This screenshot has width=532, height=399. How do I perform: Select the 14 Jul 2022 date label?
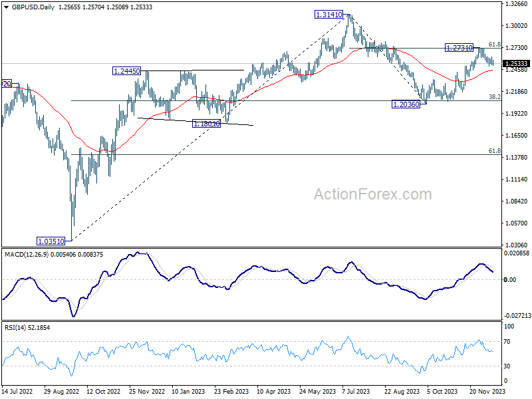(x=17, y=392)
